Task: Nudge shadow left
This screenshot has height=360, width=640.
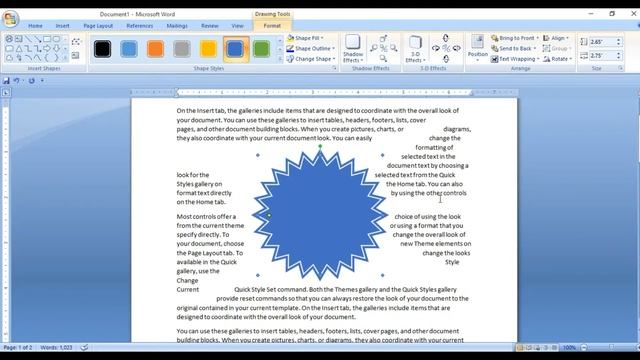Action: coord(373,48)
